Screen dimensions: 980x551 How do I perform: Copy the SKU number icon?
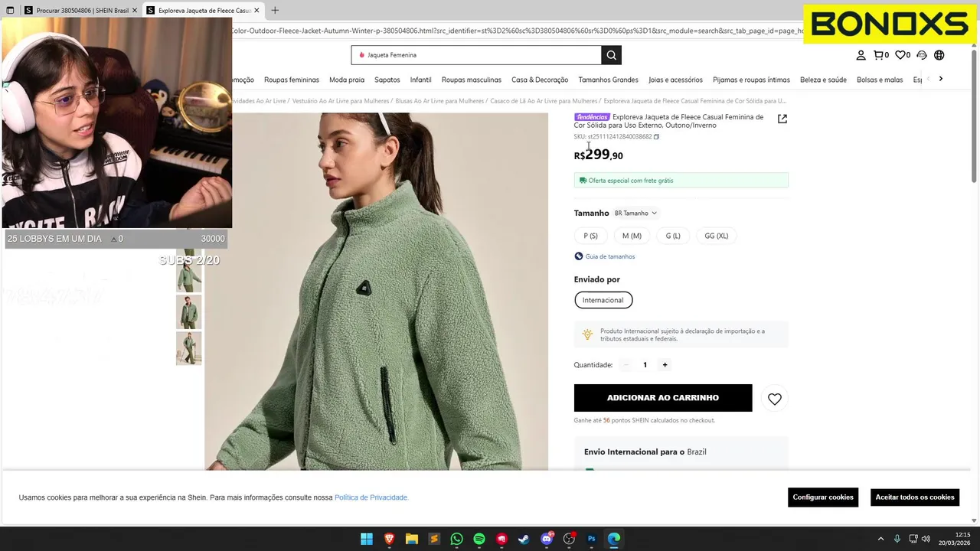[x=656, y=137]
